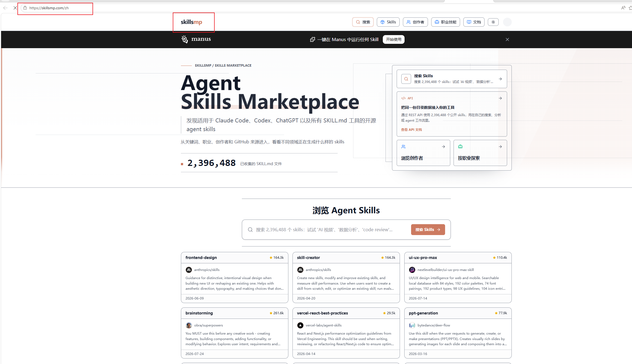Click the 2026-03-16 date on ppt-generation
Screen dimensions: 632x364
click(418, 354)
